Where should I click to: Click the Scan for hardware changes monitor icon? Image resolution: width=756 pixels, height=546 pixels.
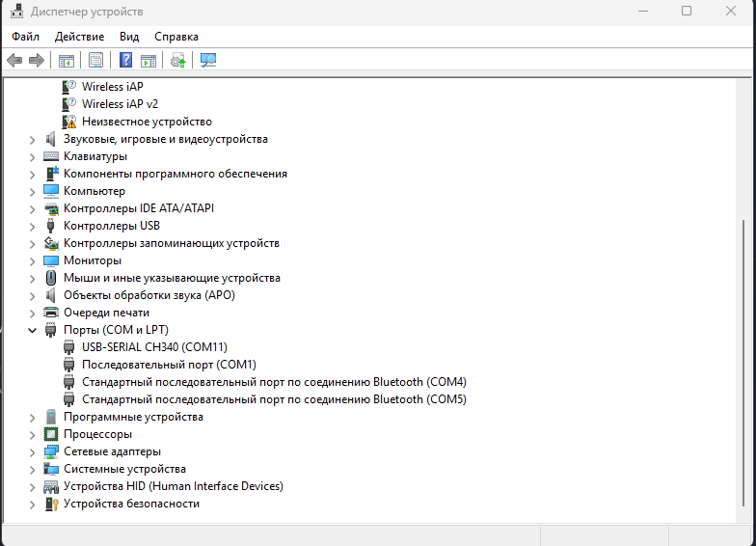pos(208,60)
